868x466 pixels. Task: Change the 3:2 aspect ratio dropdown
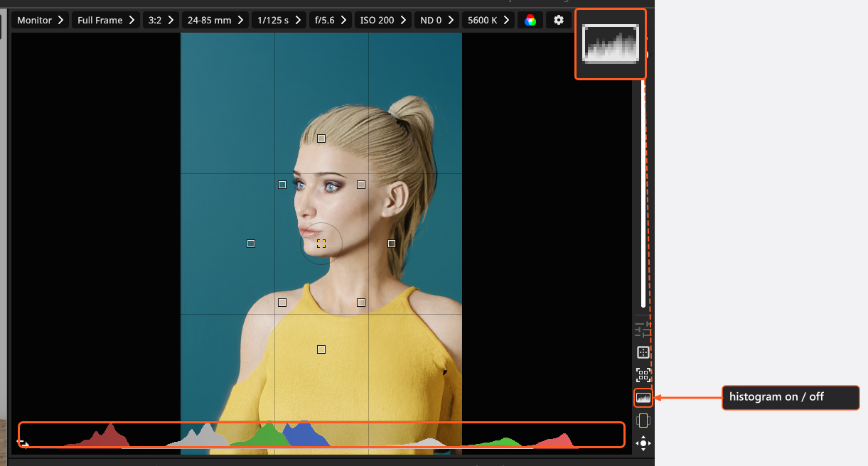161,20
